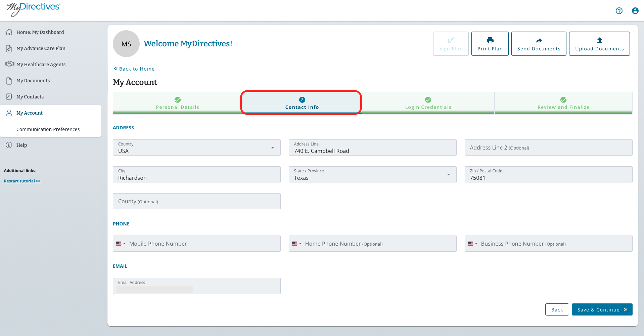Click the green checkmark on Login Credentials
The height and width of the screenshot is (336, 644).
coord(428,100)
